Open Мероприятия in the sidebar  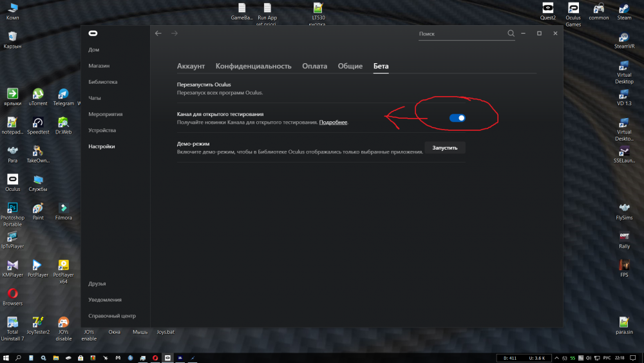click(106, 114)
